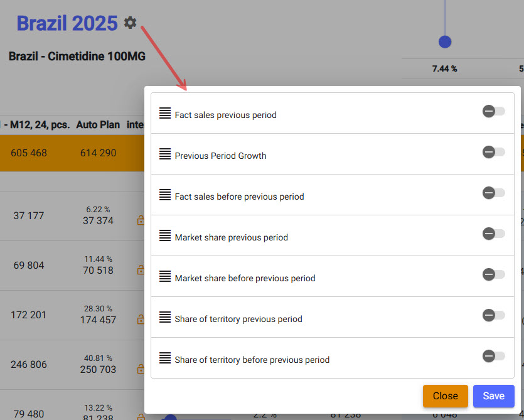Save the column settings
524x420 pixels.
(x=493, y=396)
